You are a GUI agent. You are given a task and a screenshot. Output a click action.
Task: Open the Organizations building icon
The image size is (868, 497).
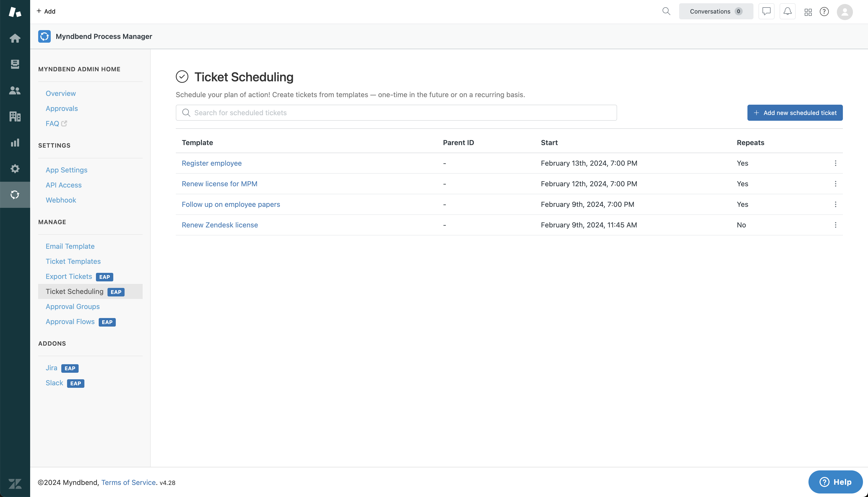(x=15, y=116)
